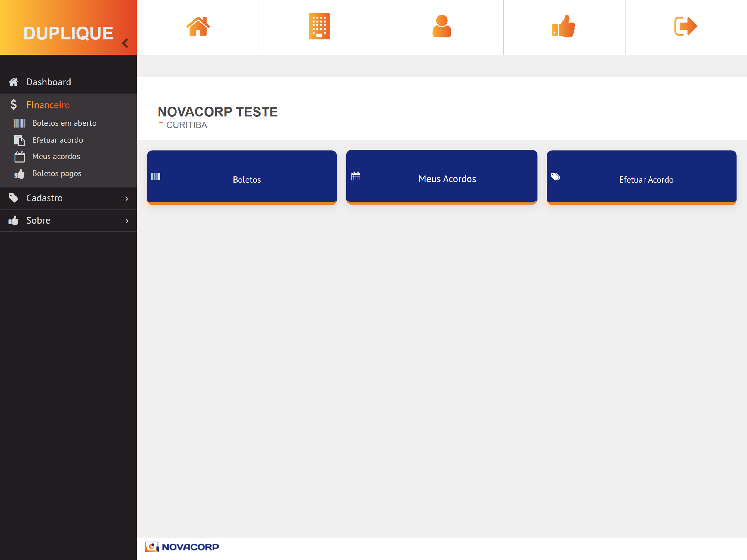The height and width of the screenshot is (560, 747).
Task: Click the thumbs-up icon beside Boletos pagos
Action: pos(20,174)
